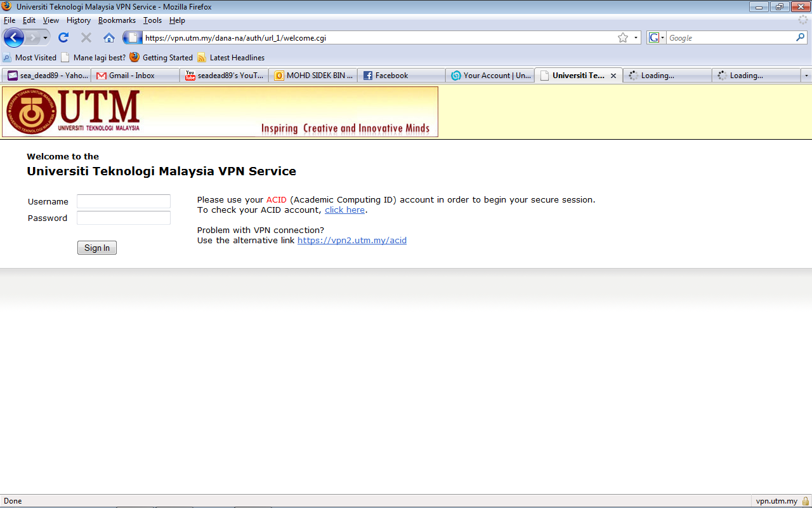
Task: Reload the current page
Action: click(63, 37)
